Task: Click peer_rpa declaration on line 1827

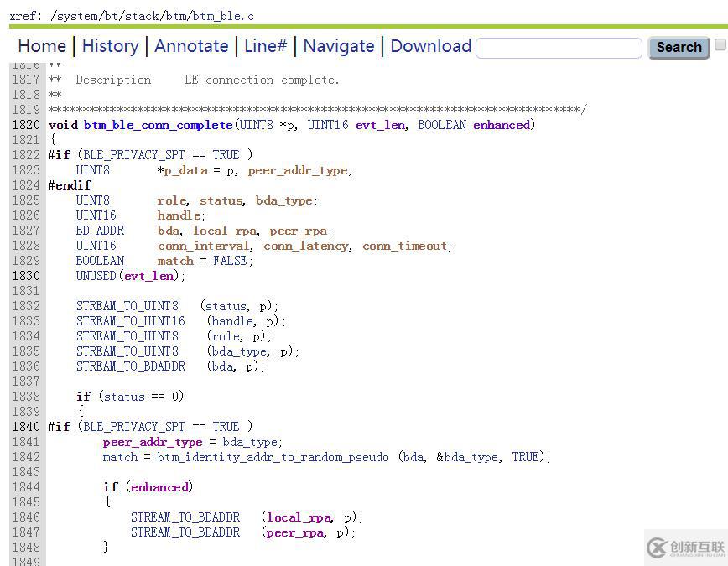Action: coord(299,231)
